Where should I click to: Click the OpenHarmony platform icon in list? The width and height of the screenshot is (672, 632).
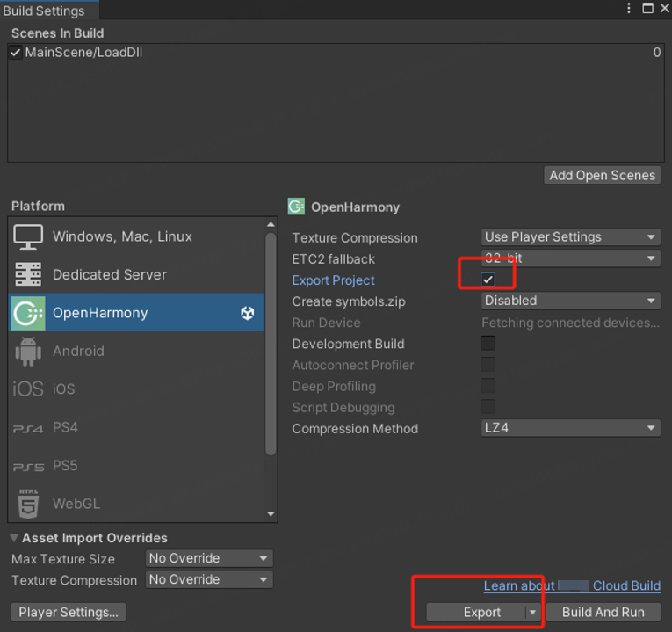(28, 313)
